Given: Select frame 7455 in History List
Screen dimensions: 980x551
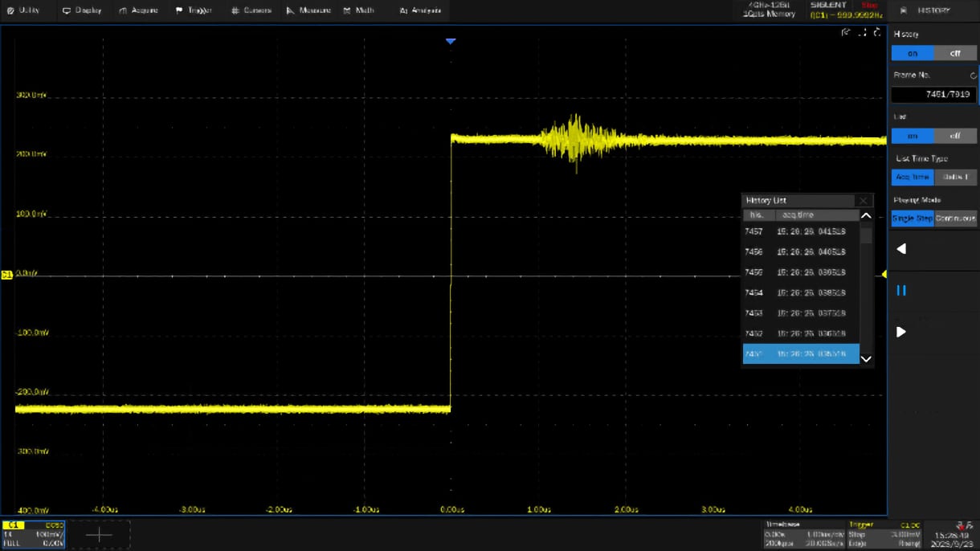Looking at the screenshot, I should pos(801,272).
